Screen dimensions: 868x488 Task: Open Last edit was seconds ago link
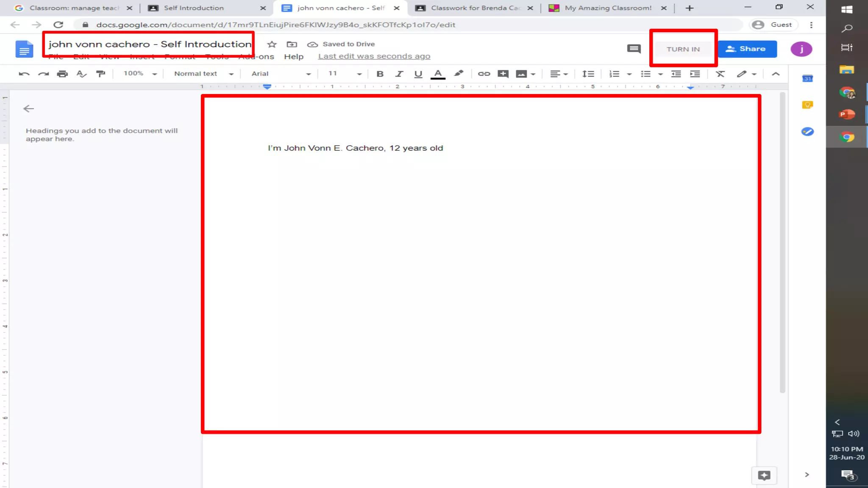coord(374,56)
